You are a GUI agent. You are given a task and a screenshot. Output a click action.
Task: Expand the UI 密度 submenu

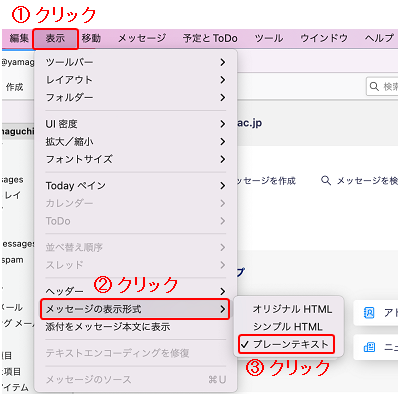tap(136, 124)
